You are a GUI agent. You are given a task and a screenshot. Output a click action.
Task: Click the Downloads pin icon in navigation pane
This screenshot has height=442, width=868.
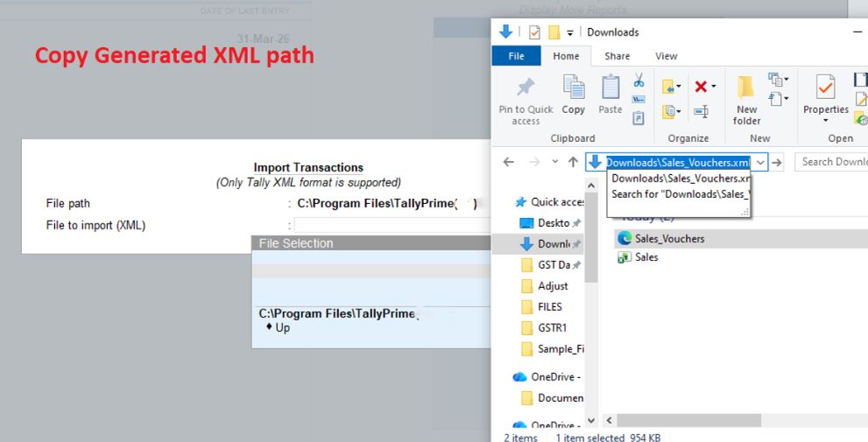click(577, 244)
